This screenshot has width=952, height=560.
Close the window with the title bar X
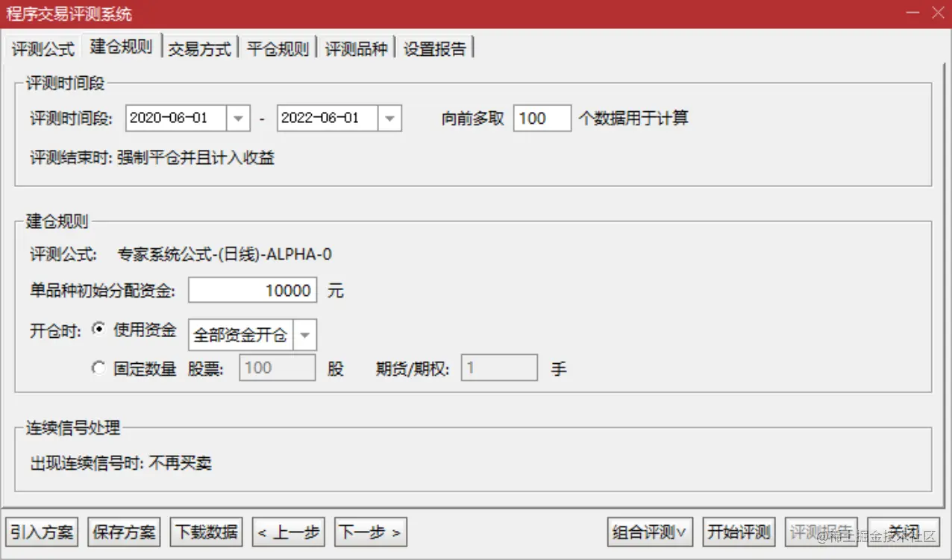[x=937, y=13]
